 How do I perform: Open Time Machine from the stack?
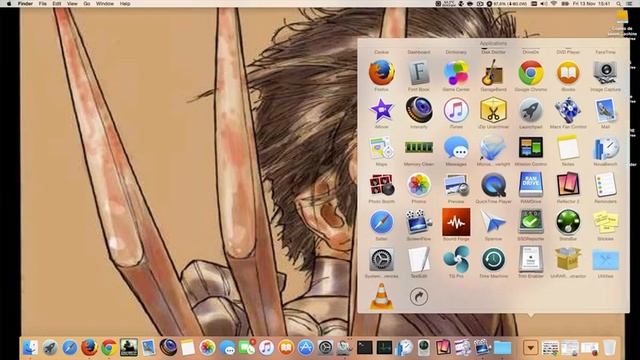(493, 260)
